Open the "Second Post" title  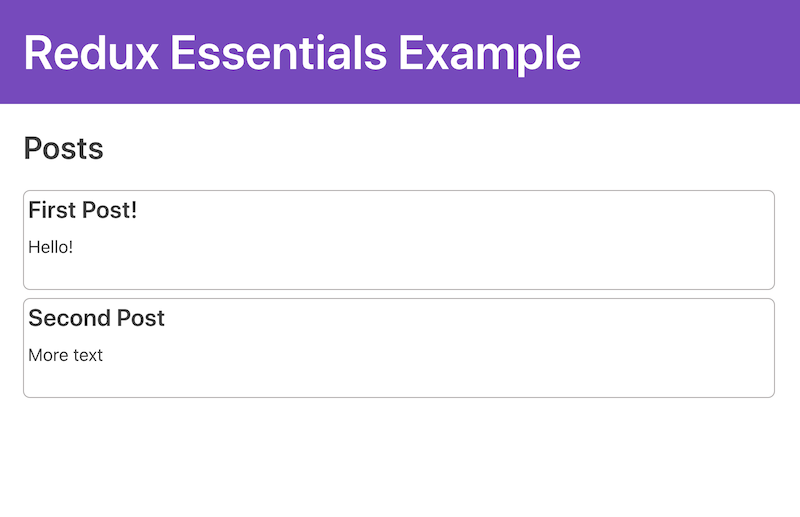click(x=96, y=318)
